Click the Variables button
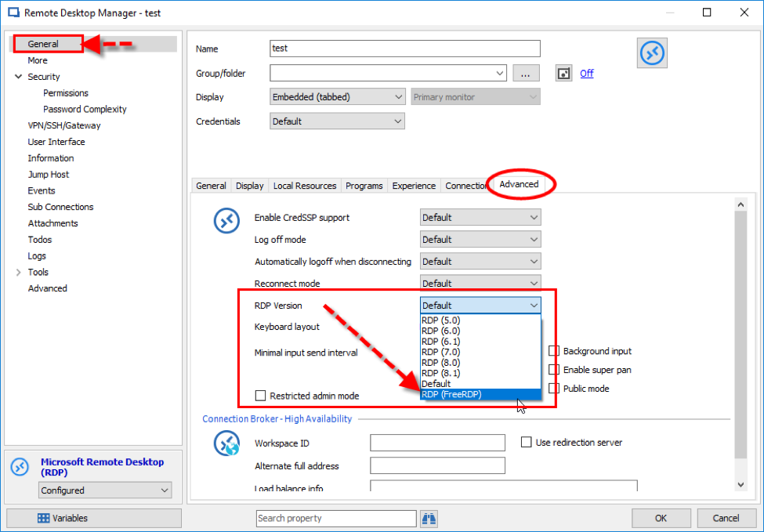 pos(93,519)
